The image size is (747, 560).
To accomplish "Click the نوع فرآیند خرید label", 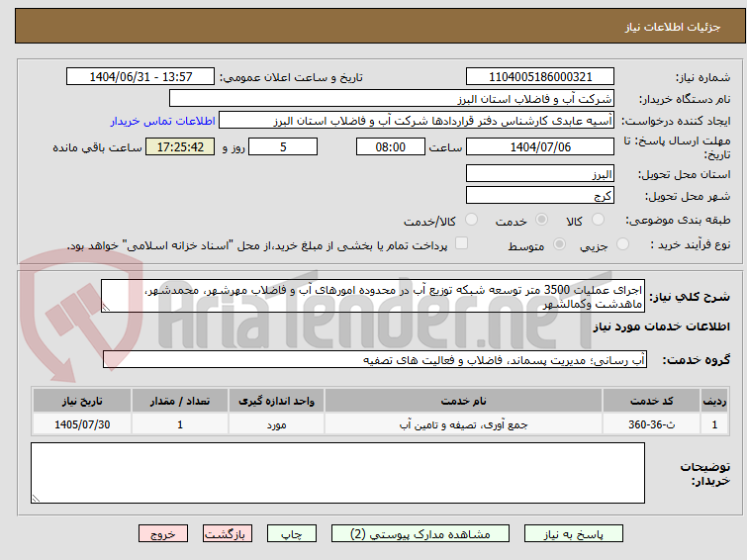I will pos(691,245).
